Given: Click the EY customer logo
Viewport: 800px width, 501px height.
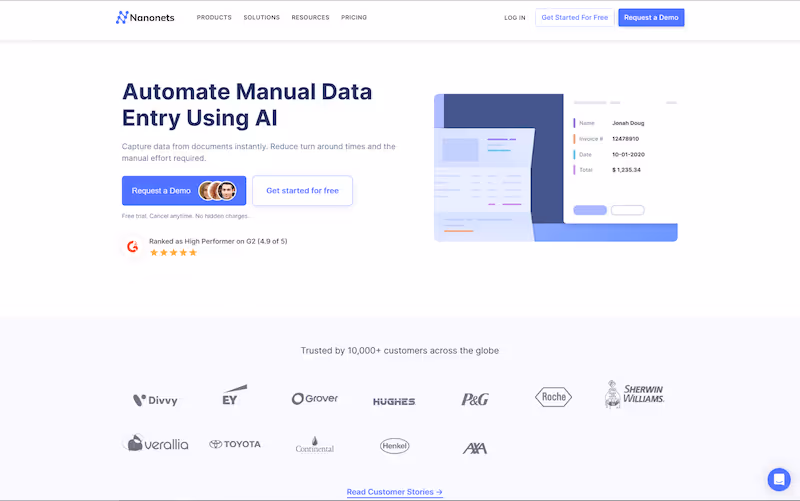Looking at the screenshot, I should pyautogui.click(x=234, y=395).
